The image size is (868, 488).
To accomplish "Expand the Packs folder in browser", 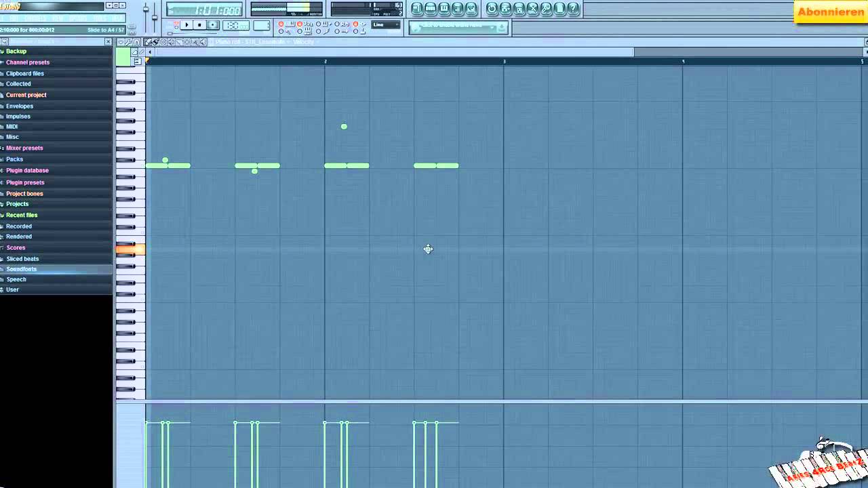I will [x=14, y=159].
